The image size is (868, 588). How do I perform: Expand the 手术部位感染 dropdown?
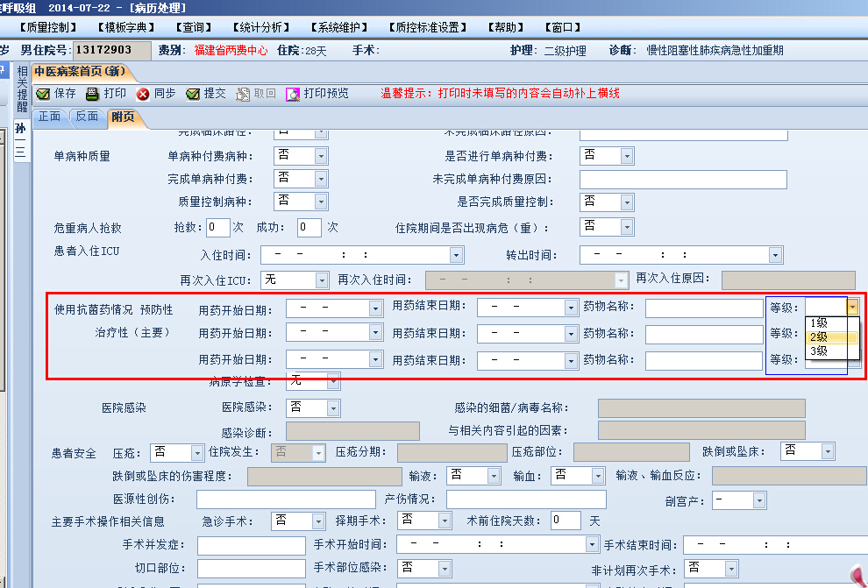click(445, 568)
